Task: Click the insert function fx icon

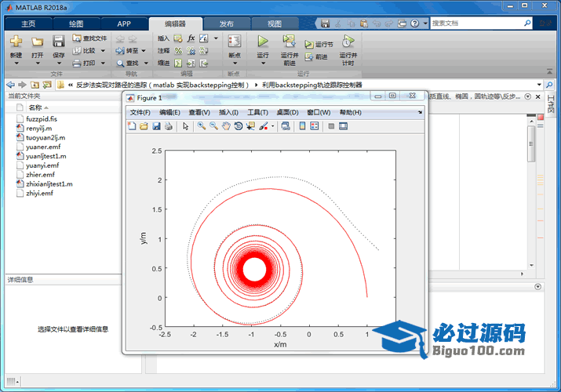Action: tap(191, 38)
